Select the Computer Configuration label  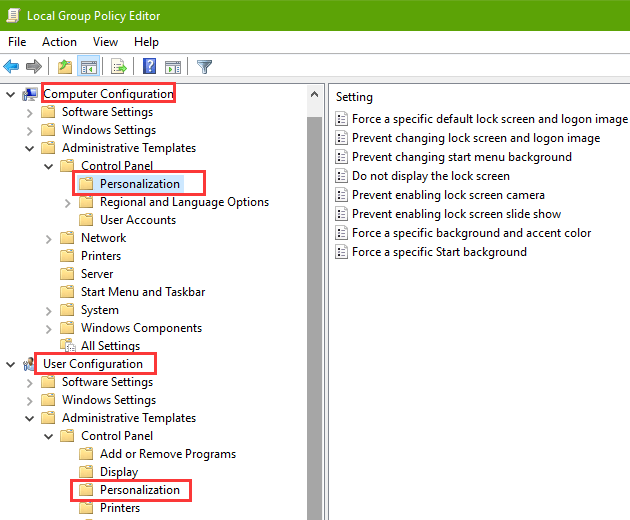pyautogui.click(x=108, y=94)
